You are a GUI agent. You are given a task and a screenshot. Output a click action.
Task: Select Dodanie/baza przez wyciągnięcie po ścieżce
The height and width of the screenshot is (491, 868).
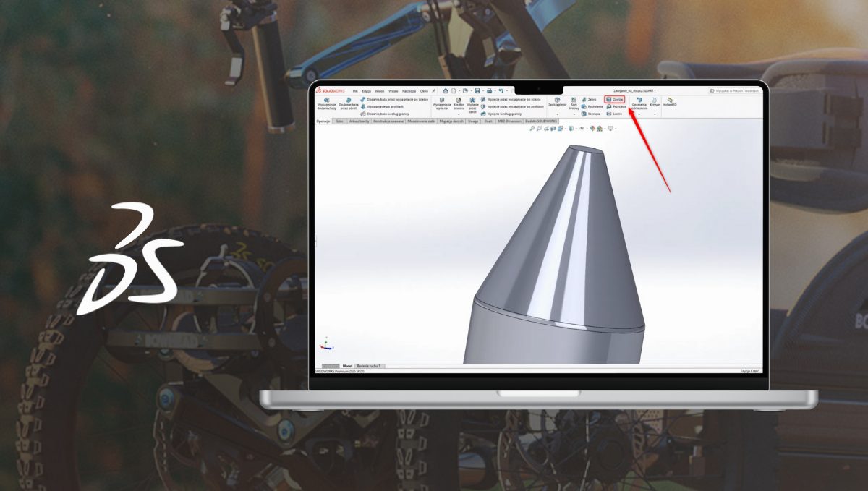point(394,99)
